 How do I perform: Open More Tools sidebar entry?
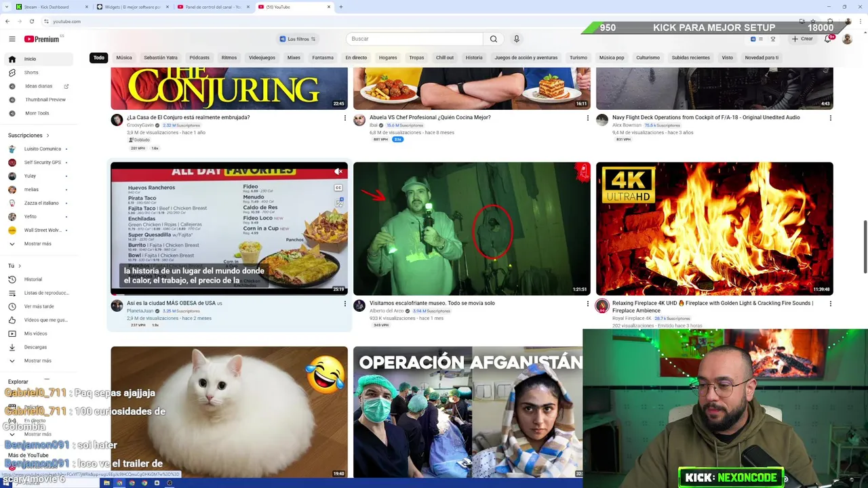(x=39, y=113)
